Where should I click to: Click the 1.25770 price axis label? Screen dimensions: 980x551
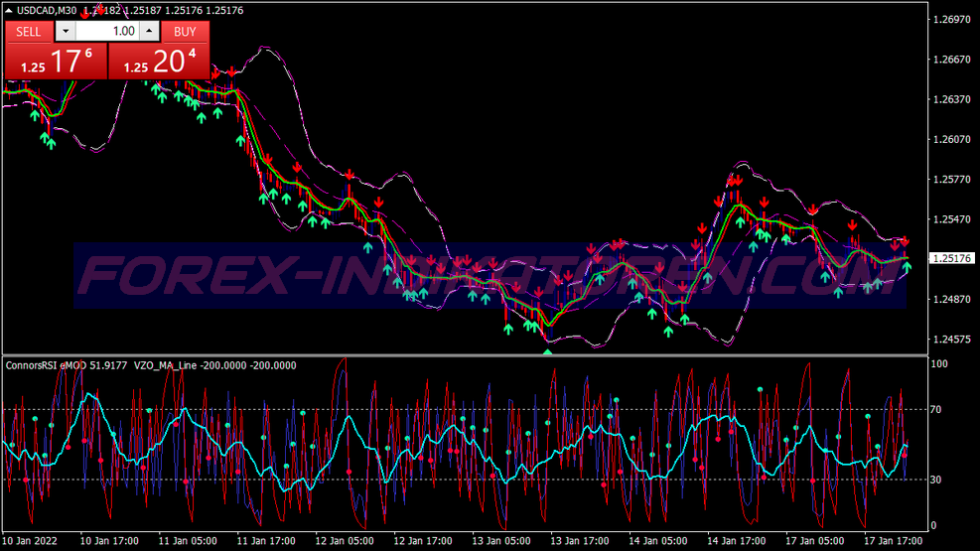click(951, 180)
